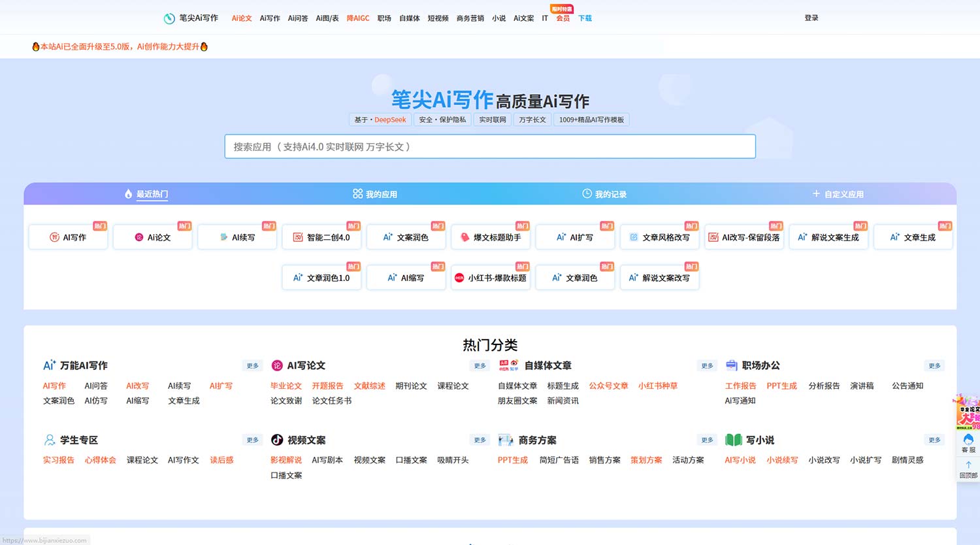Open the AI缩写 app card
This screenshot has width=980, height=545.
[x=406, y=278]
